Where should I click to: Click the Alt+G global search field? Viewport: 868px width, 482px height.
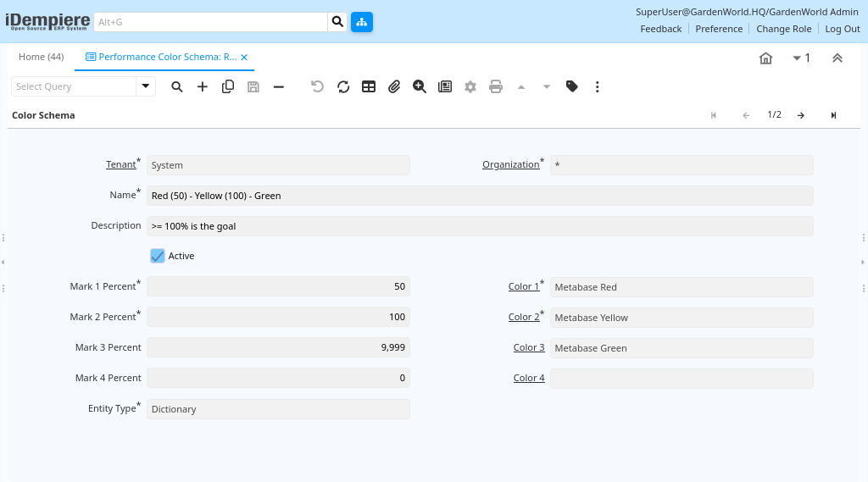coord(211,22)
